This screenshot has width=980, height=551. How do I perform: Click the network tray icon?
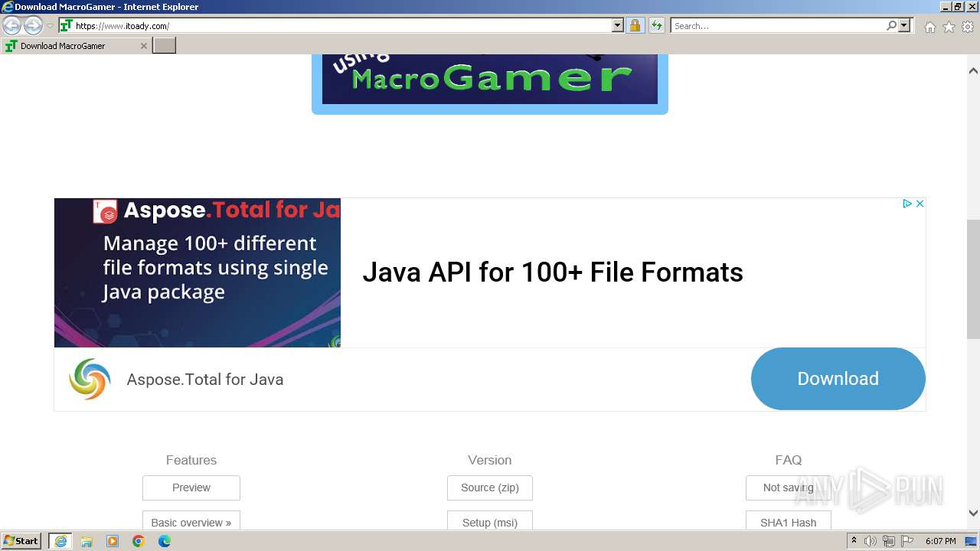(x=889, y=541)
